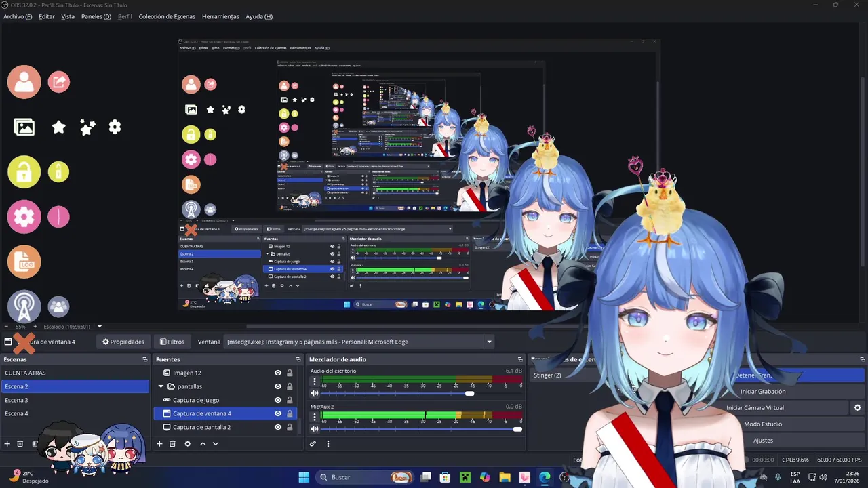Open virtual camera settings gear
The height and width of the screenshot is (488, 868).
point(857,408)
